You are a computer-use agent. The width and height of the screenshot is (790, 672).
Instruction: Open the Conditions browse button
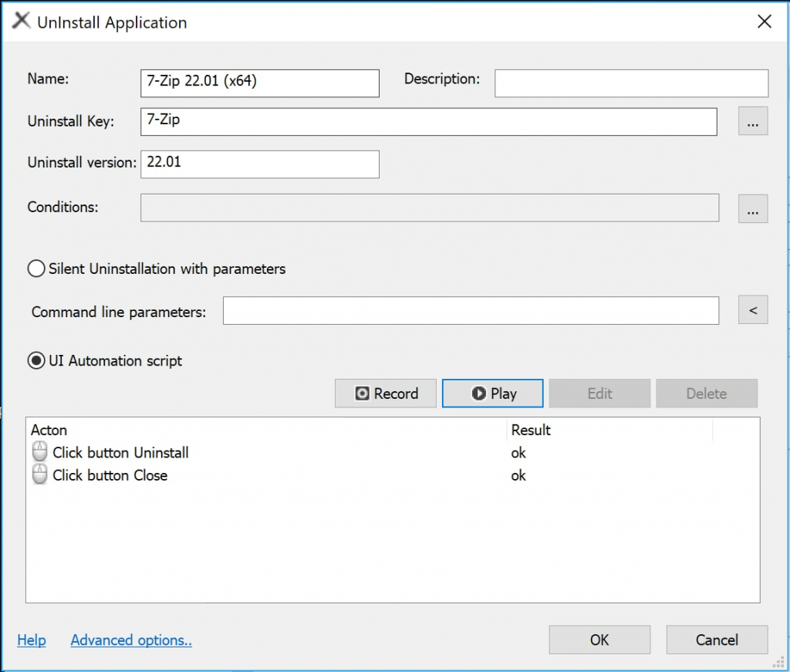click(753, 208)
